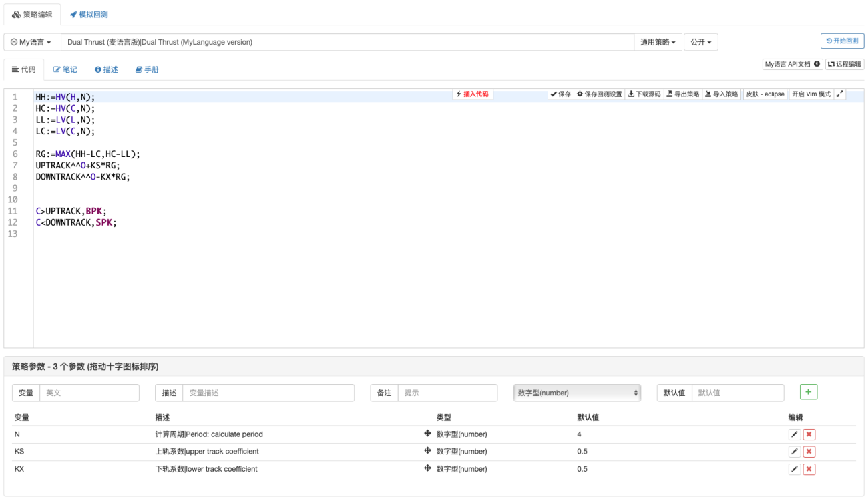Select the 代码 tab
Viewport: 868px width, 499px height.
point(24,69)
